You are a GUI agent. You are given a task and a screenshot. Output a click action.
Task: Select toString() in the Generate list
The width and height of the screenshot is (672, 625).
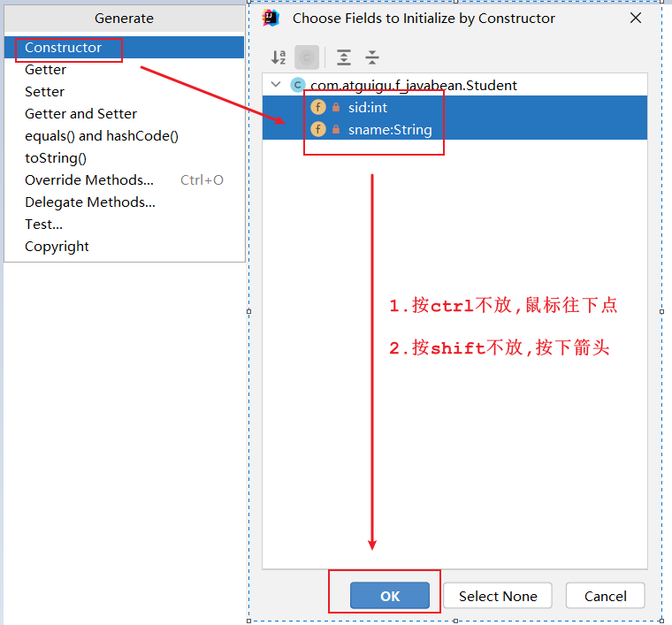tap(56, 158)
